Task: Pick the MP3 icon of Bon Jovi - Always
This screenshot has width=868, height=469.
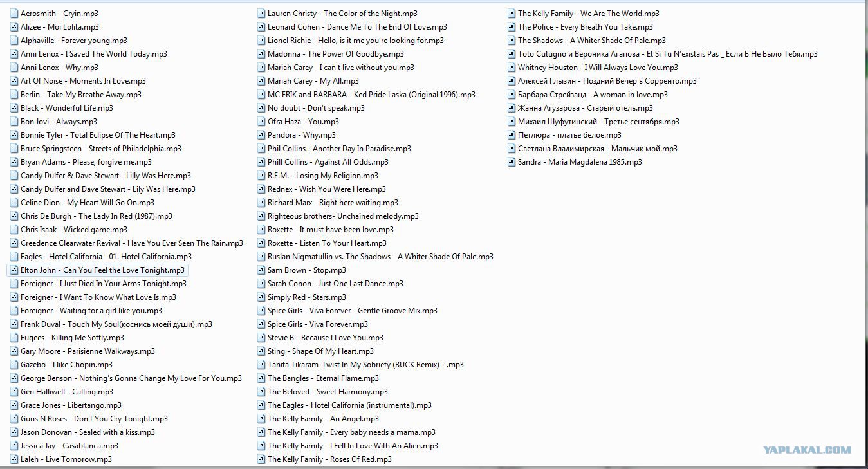Action: click(14, 122)
